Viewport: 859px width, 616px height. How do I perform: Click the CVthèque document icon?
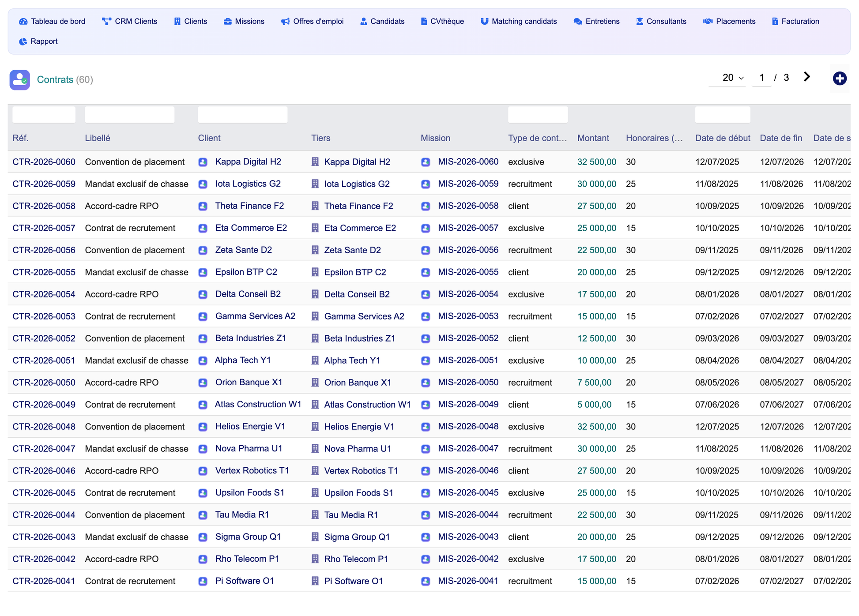424,21
